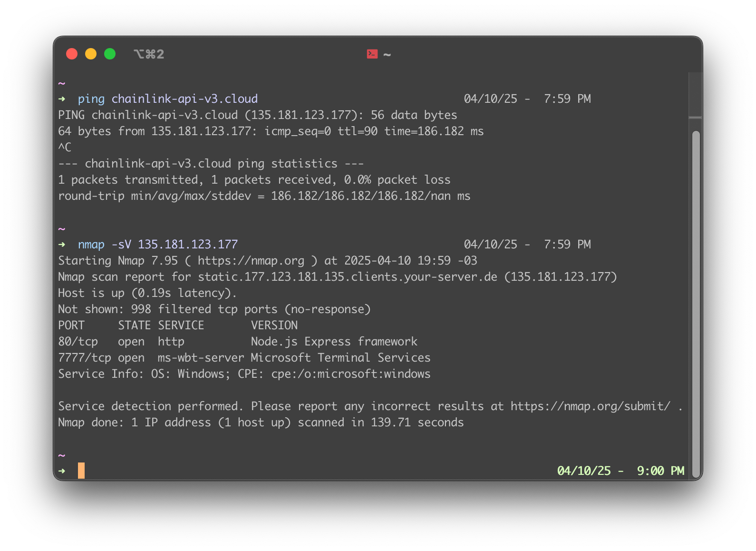Click 'Node.js Express framework' version text
Screen dimensions: 756x551
[x=334, y=342]
